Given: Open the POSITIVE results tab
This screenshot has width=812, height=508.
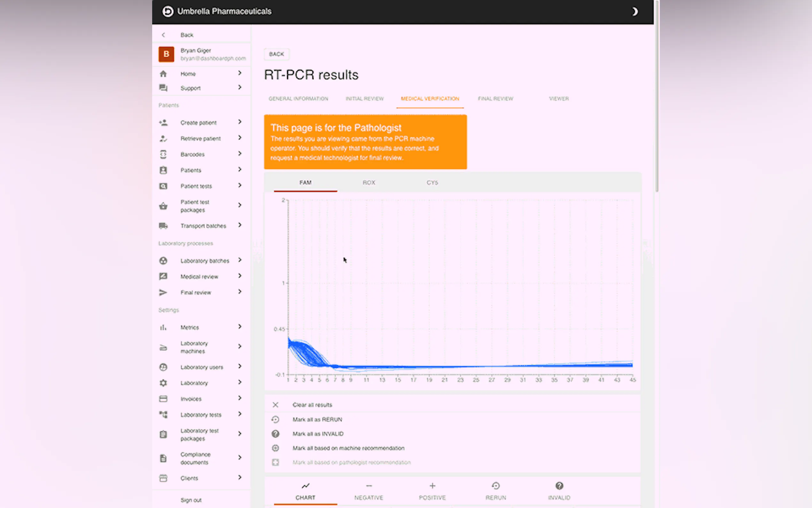Looking at the screenshot, I should pos(432,491).
